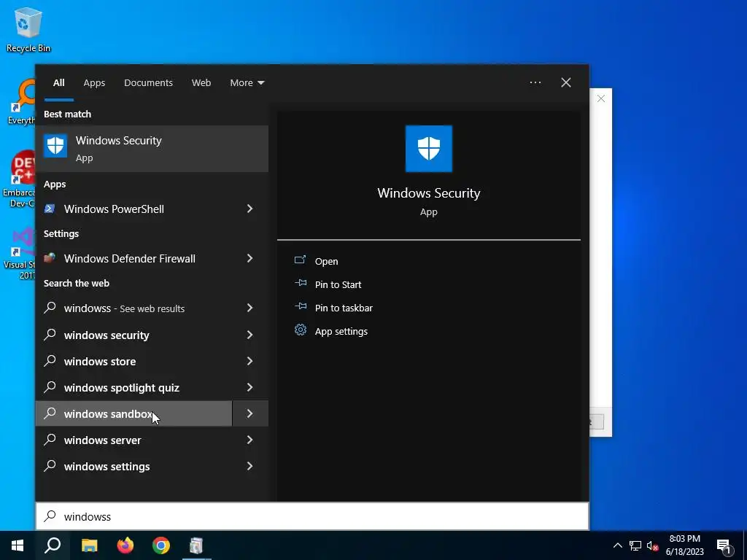Choose Pin to Start
The image size is (747, 560).
click(338, 284)
